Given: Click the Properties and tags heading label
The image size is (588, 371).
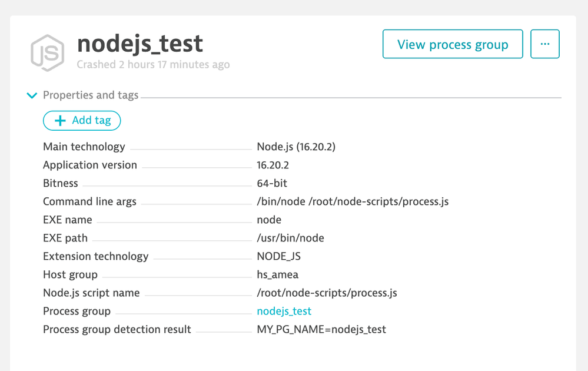Looking at the screenshot, I should [x=91, y=95].
